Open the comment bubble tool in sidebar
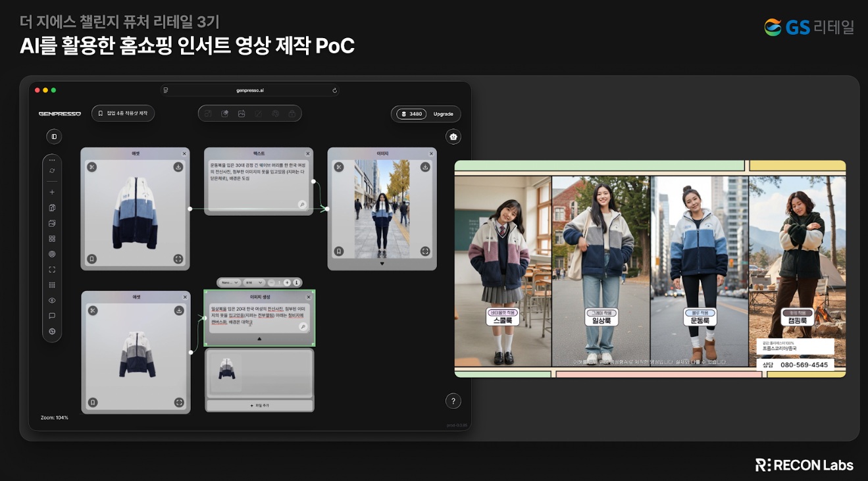The image size is (868, 481). click(52, 316)
